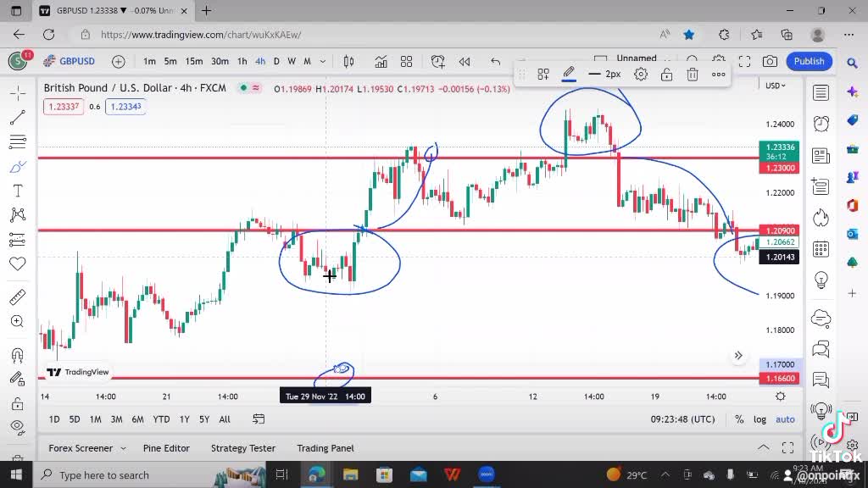Viewport: 868px width, 488px height.
Task: Select the ruler measure tool
Action: click(x=18, y=297)
